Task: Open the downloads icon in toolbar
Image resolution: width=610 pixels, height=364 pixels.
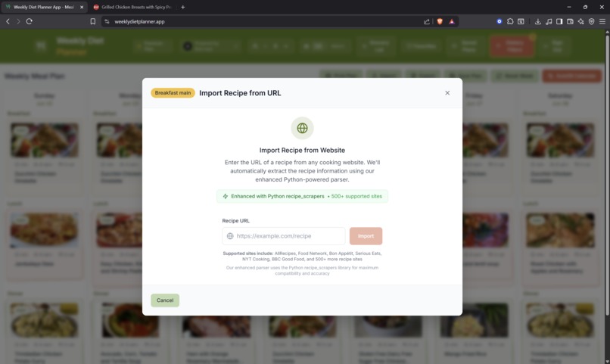Action: (537, 21)
